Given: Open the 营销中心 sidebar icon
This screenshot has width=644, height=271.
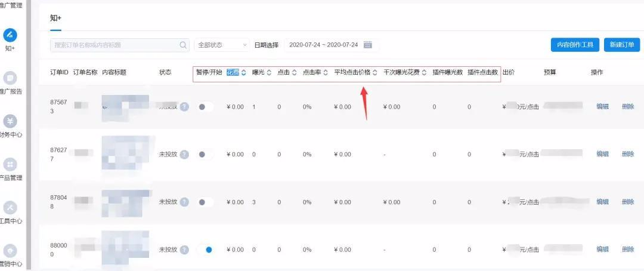Looking at the screenshot, I should 10,251.
